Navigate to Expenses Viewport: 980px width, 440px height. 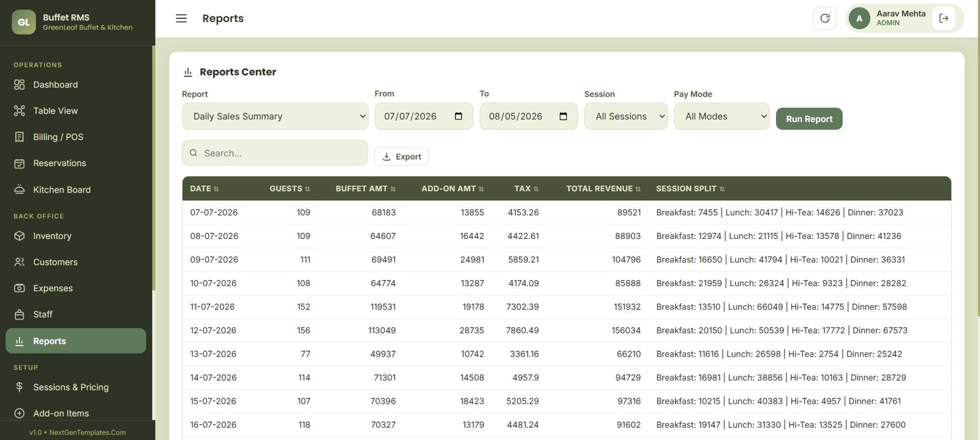[x=76, y=288]
